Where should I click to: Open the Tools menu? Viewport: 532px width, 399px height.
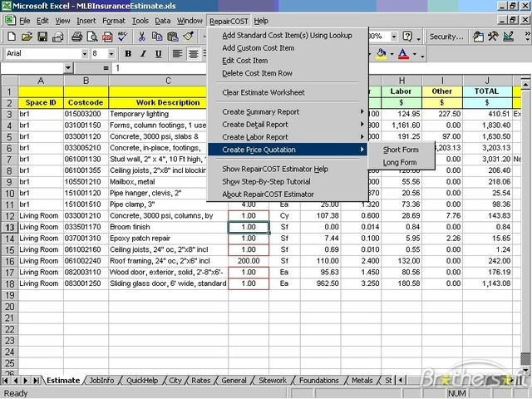click(140, 21)
